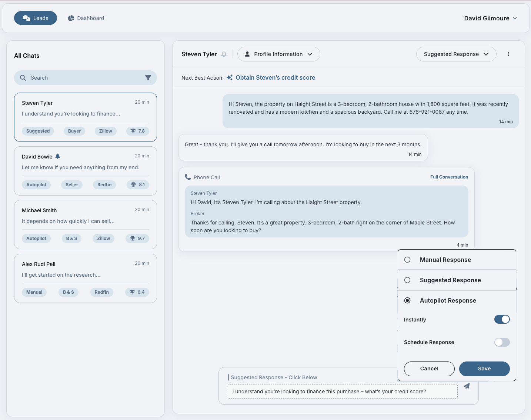
Task: Click the Save button
Action: point(484,369)
